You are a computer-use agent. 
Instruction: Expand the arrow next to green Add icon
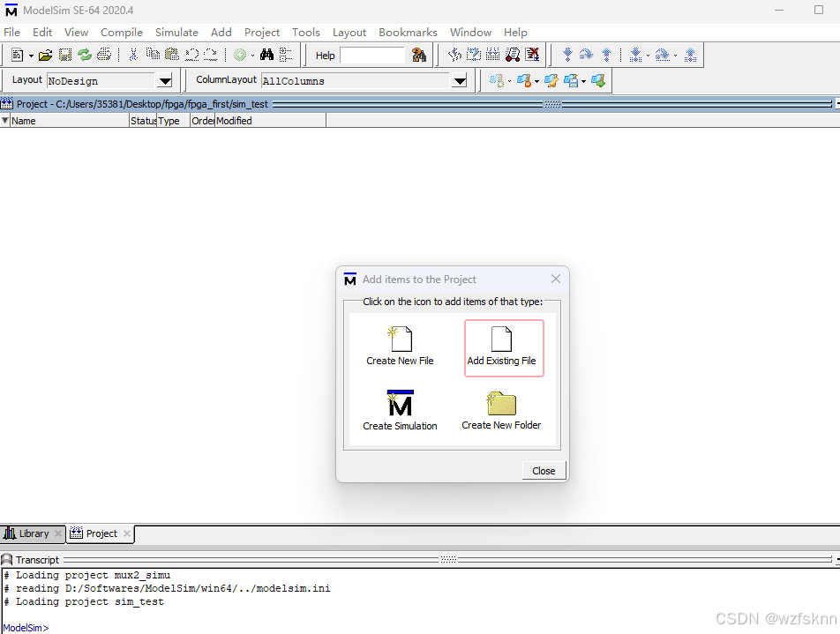[x=252, y=56]
